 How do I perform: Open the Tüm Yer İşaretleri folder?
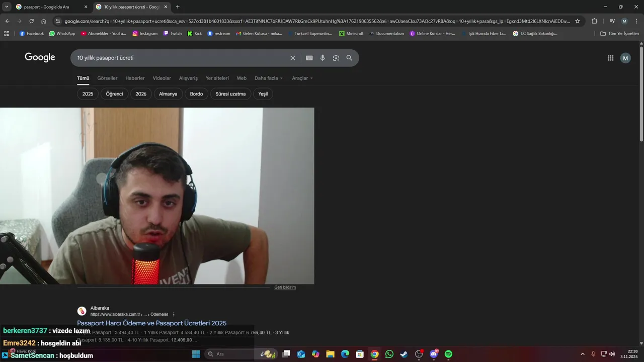coord(619,34)
